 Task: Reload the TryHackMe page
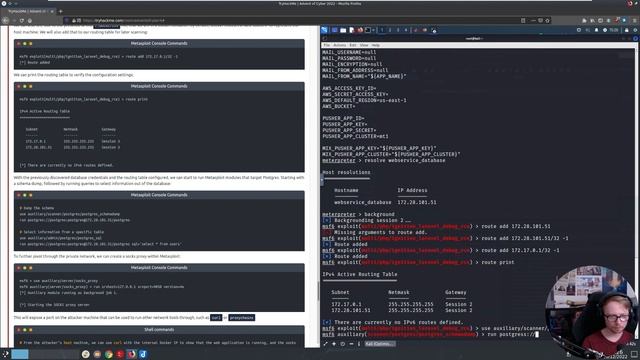coord(22,20)
